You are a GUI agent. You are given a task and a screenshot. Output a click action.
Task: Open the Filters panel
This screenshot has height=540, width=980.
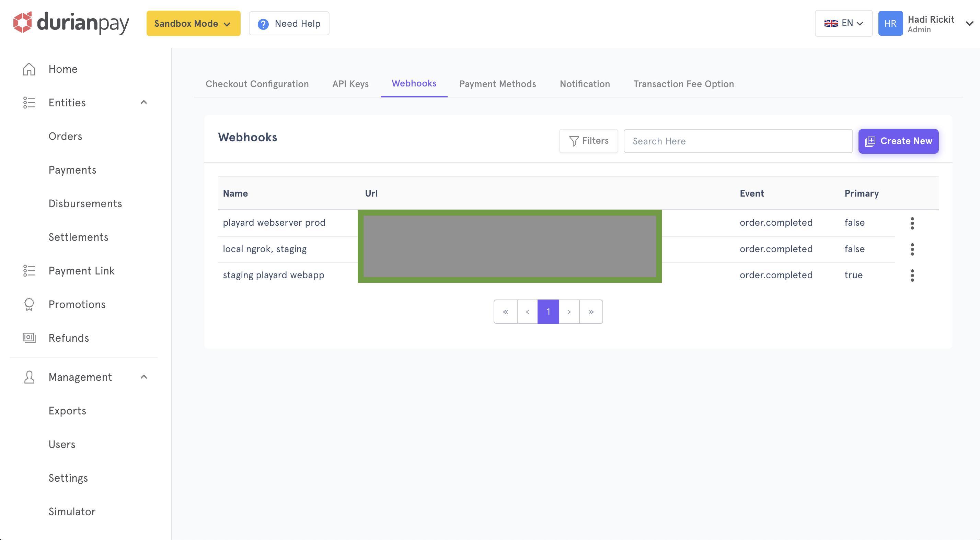pos(588,141)
